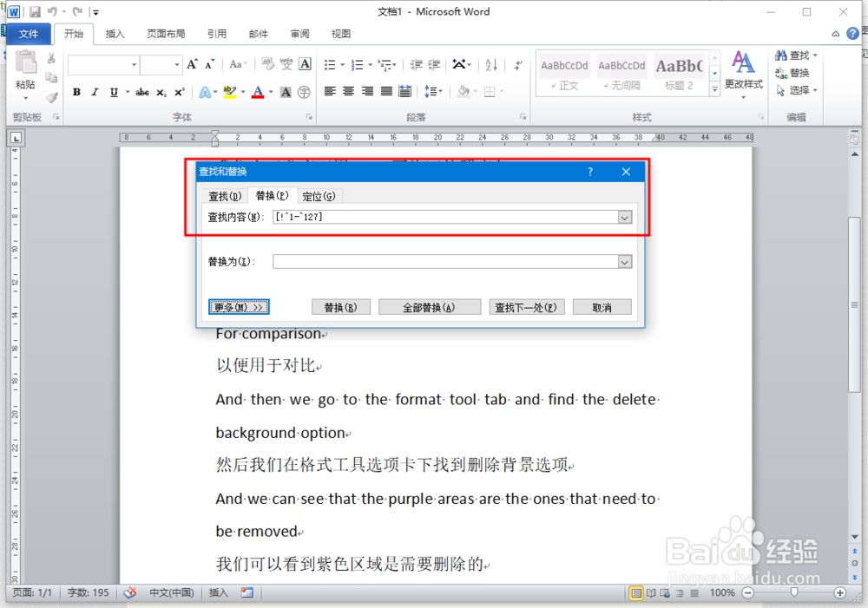This screenshot has height=608, width=868.
Task: Toggle Underline formatting
Action: 114,92
